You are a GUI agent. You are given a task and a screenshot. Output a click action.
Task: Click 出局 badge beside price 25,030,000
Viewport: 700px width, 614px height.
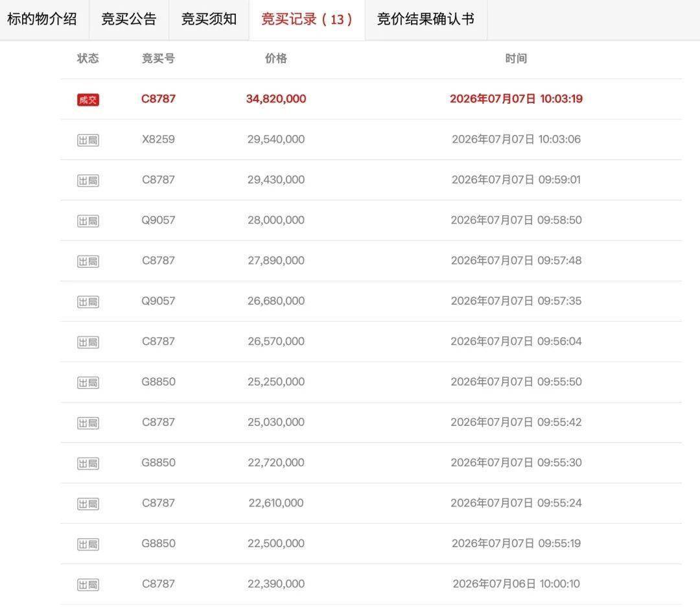click(88, 423)
